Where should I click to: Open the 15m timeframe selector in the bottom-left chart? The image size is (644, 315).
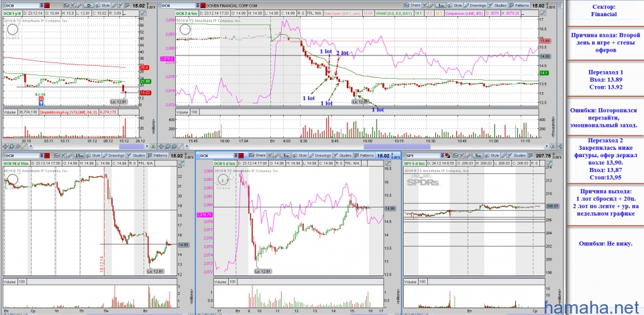[79, 156]
